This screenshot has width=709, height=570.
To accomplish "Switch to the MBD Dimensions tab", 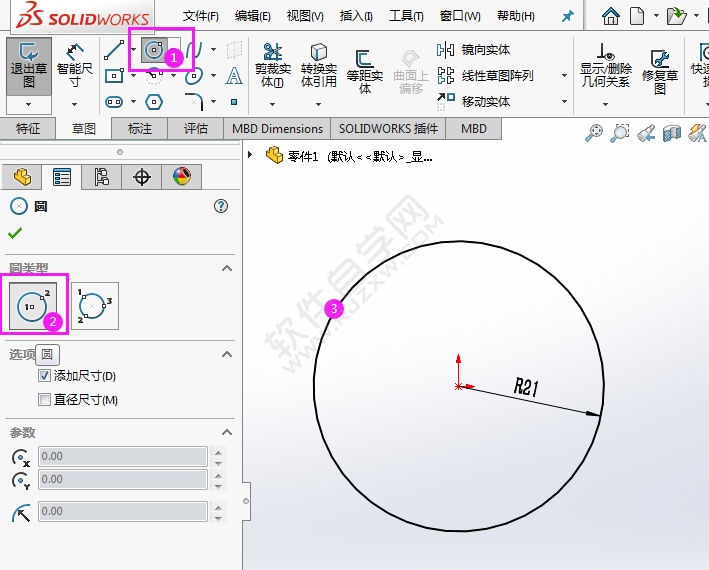I will point(277,129).
